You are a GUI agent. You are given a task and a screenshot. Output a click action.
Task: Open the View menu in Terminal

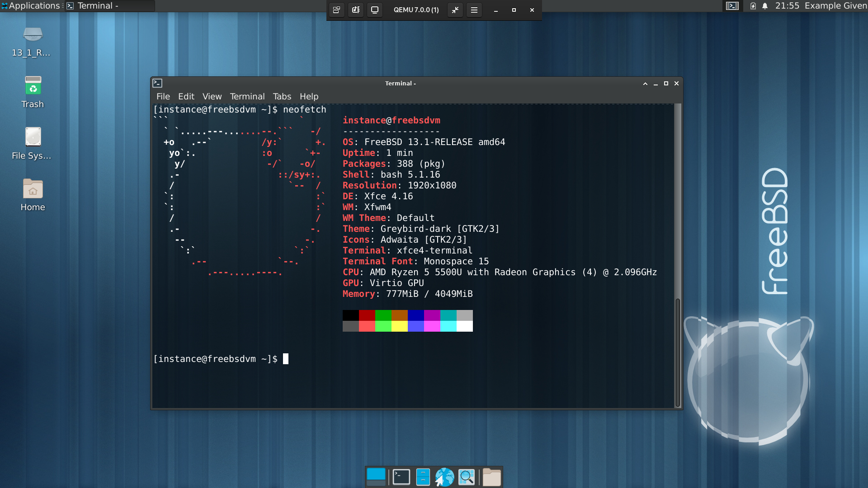coord(212,96)
